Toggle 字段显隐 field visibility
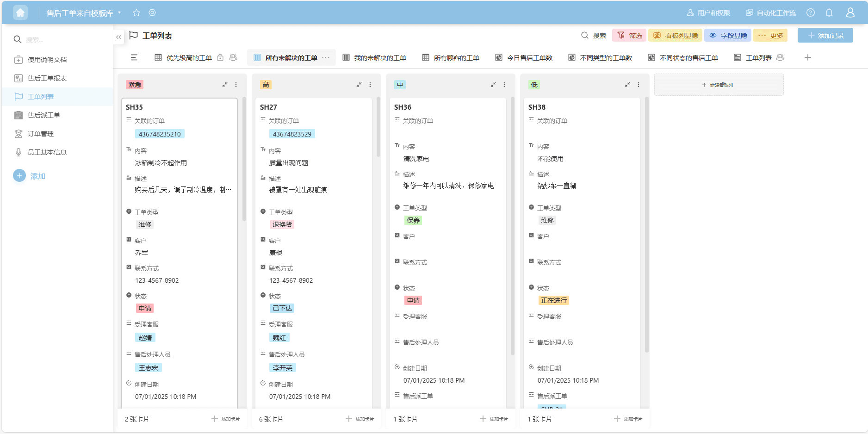 (728, 36)
